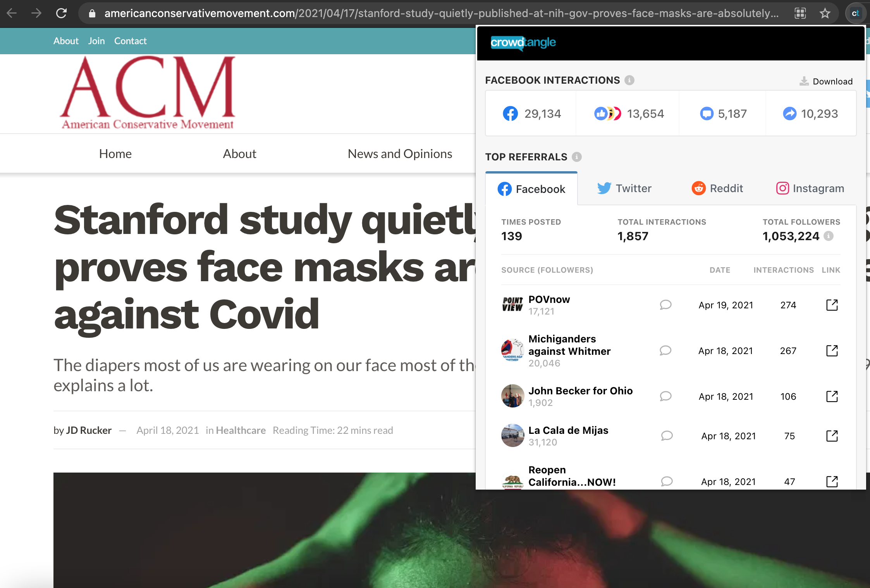This screenshot has width=870, height=588.
Task: Click the Reopen California...NOW! source name
Action: 572,476
